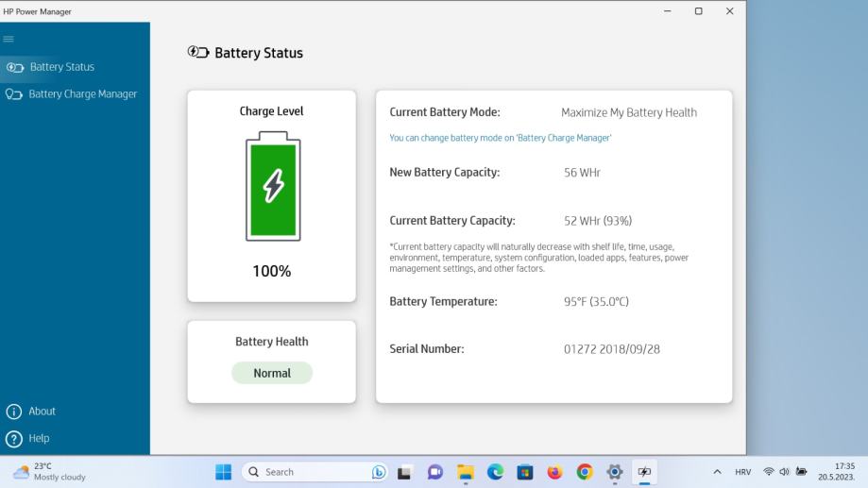868x488 pixels.
Task: Click 'Maximize My Battery Health' mode value
Action: pos(629,112)
